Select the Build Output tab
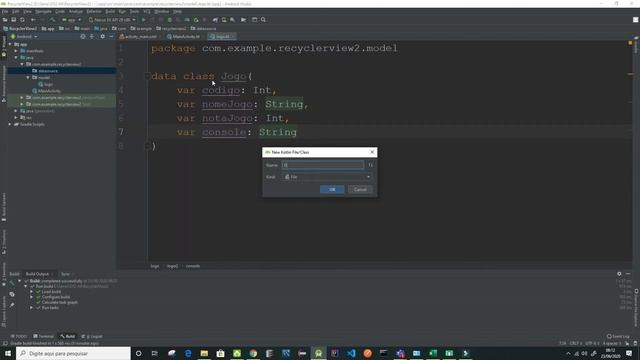Screen dimensions: 640x360 click(x=37, y=274)
